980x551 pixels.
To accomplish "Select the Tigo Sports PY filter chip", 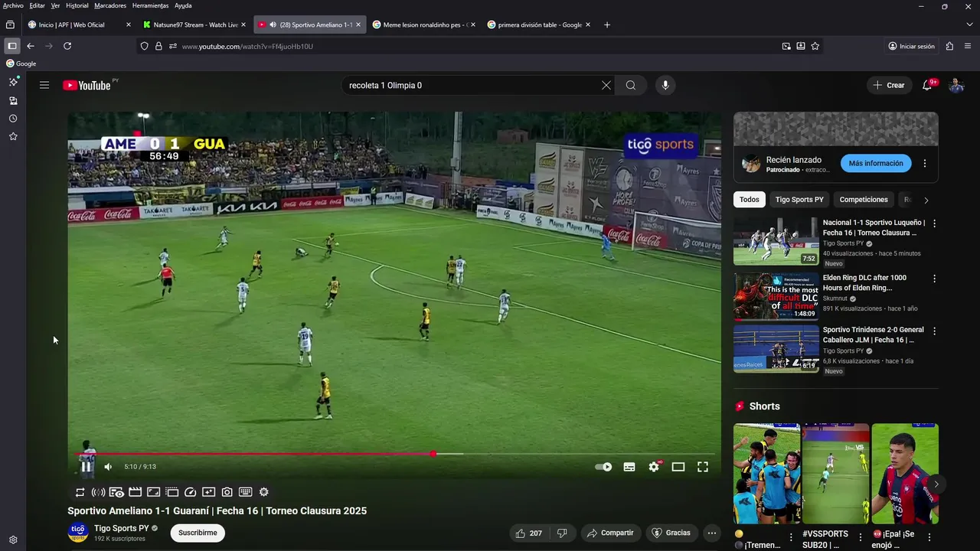I will (x=799, y=200).
